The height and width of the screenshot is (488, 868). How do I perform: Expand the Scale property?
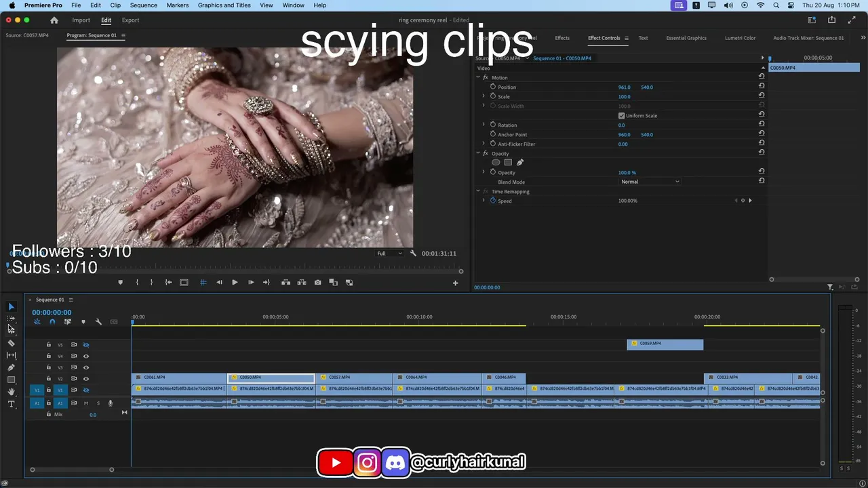point(484,97)
